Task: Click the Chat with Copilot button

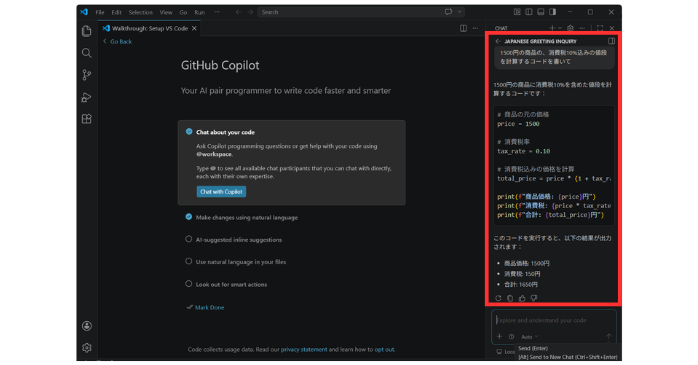Action: click(221, 192)
